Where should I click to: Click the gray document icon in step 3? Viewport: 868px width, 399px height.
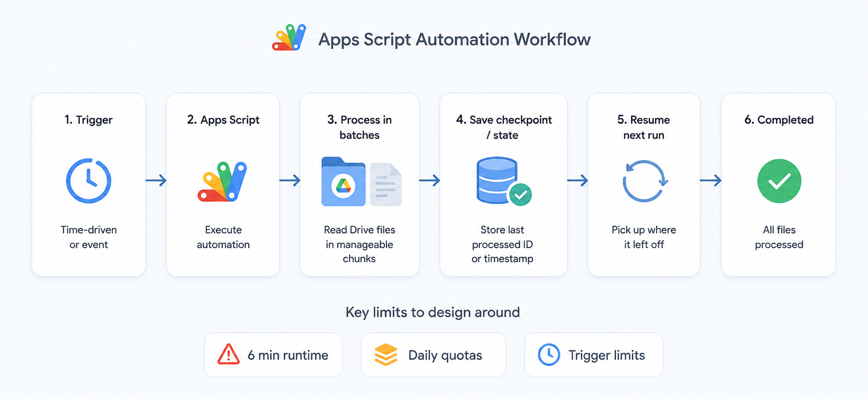(x=386, y=184)
